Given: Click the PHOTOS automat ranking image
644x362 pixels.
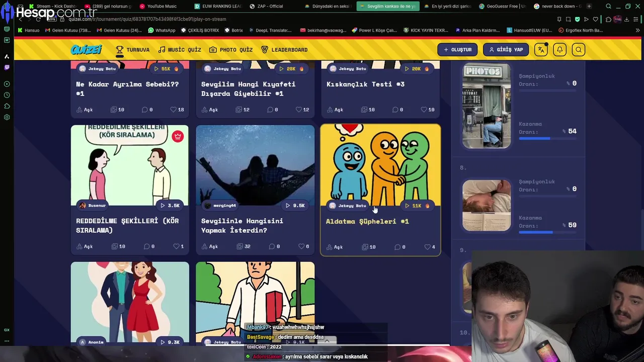Looking at the screenshot, I should (x=487, y=106).
